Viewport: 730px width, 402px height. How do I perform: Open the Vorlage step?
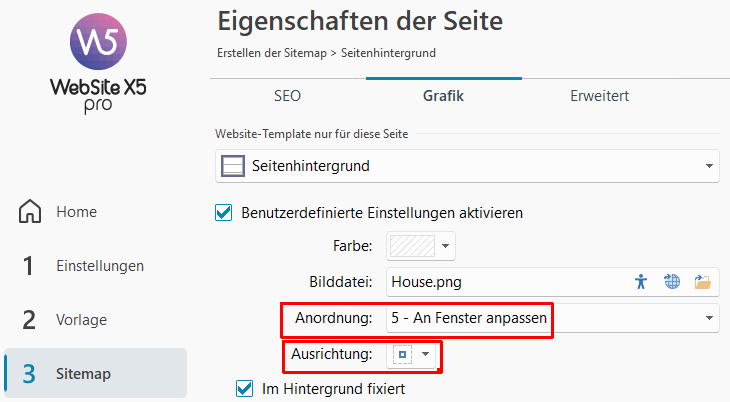[82, 320]
